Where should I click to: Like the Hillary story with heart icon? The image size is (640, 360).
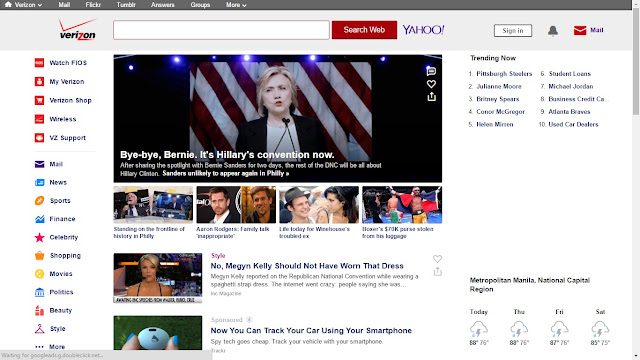[431, 84]
